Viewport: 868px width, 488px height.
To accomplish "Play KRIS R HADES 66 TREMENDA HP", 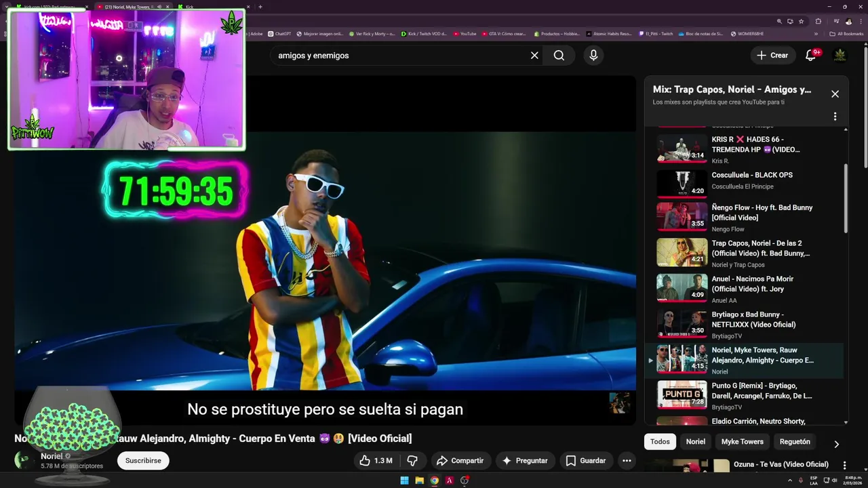I will pos(749,149).
